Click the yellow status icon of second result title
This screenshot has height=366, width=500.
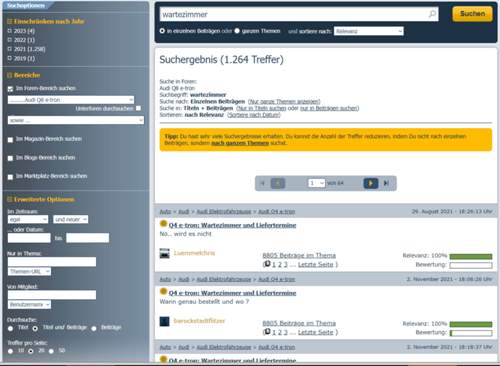163,291
